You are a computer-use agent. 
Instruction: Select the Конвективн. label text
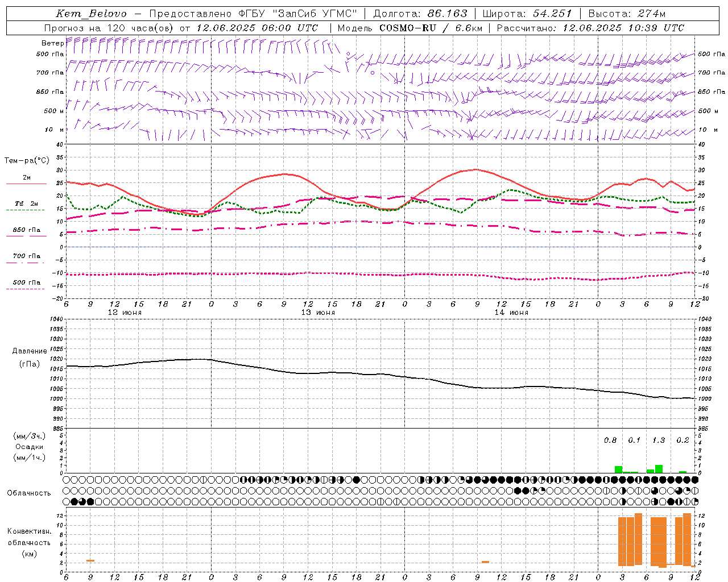[30, 531]
